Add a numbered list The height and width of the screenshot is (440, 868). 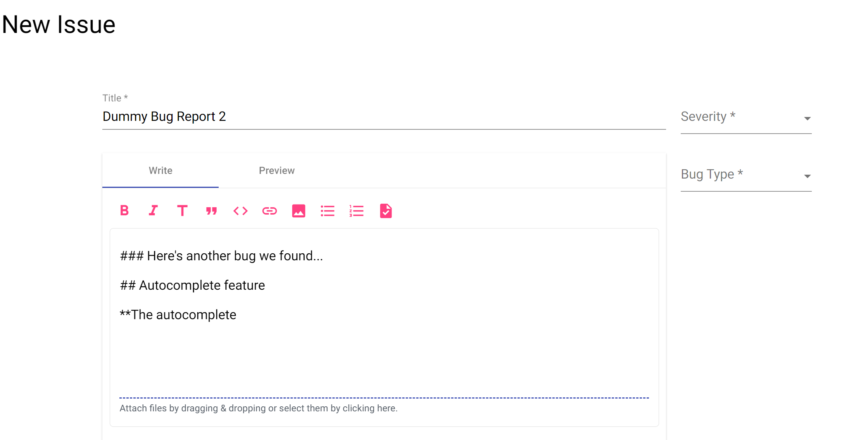point(357,211)
